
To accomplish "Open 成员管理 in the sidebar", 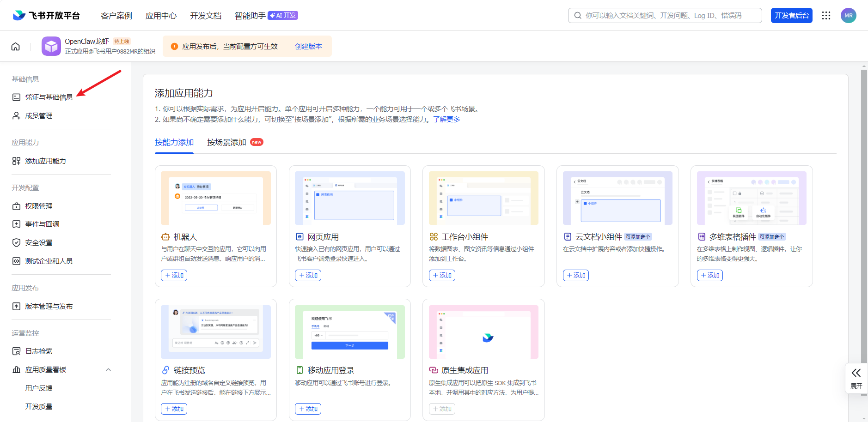I will 39,116.
